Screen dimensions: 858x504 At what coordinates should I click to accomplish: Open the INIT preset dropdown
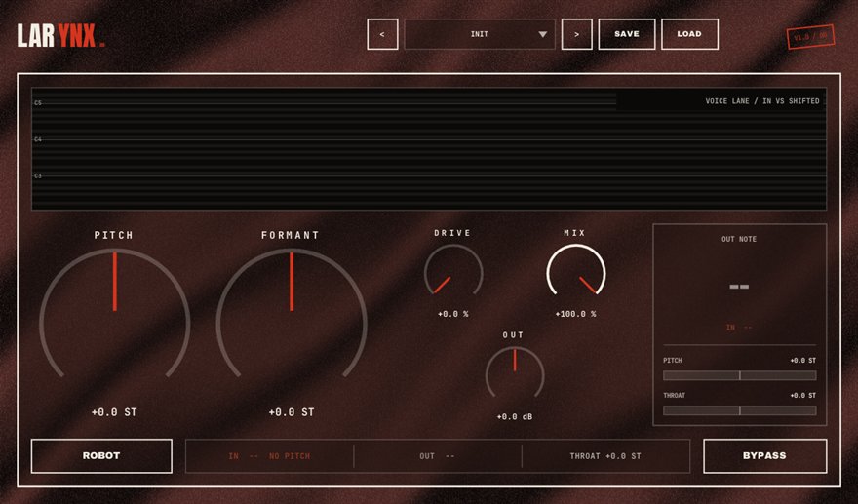480,34
